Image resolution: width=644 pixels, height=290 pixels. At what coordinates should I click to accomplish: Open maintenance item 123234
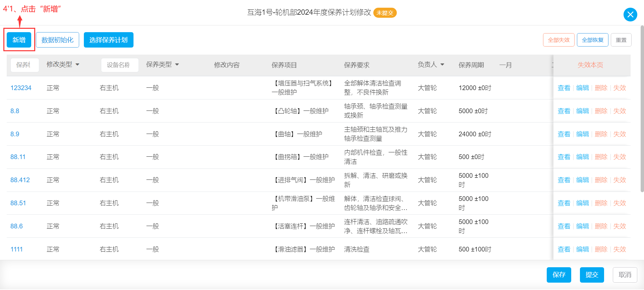coord(21,88)
